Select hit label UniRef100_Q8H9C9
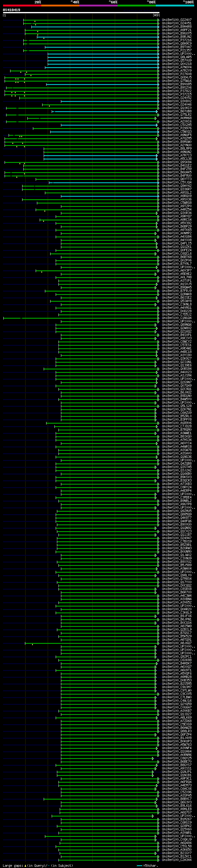197x868 pixels. tap(176, 43)
